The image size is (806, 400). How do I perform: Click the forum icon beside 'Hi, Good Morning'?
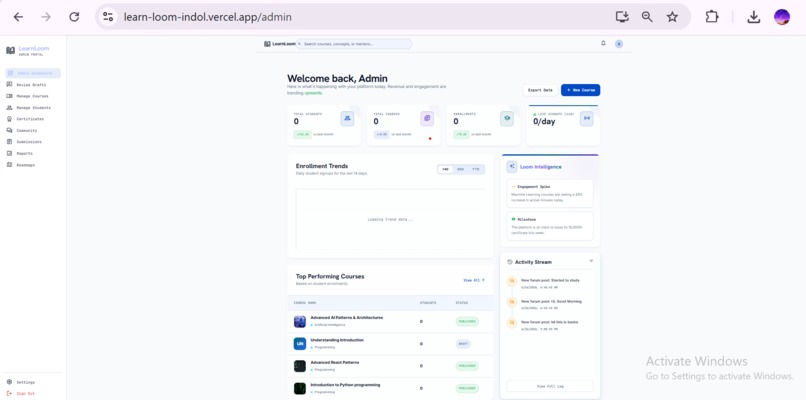[511, 302]
